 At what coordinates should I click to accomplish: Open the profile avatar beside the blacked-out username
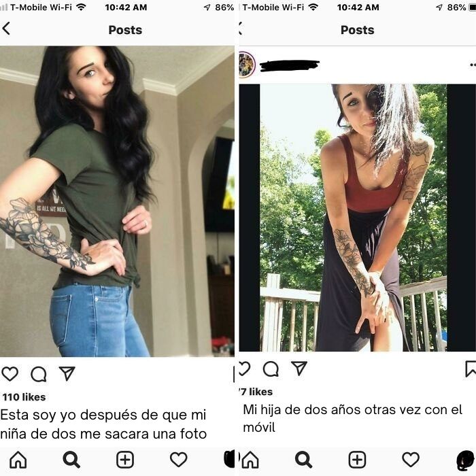(246, 65)
